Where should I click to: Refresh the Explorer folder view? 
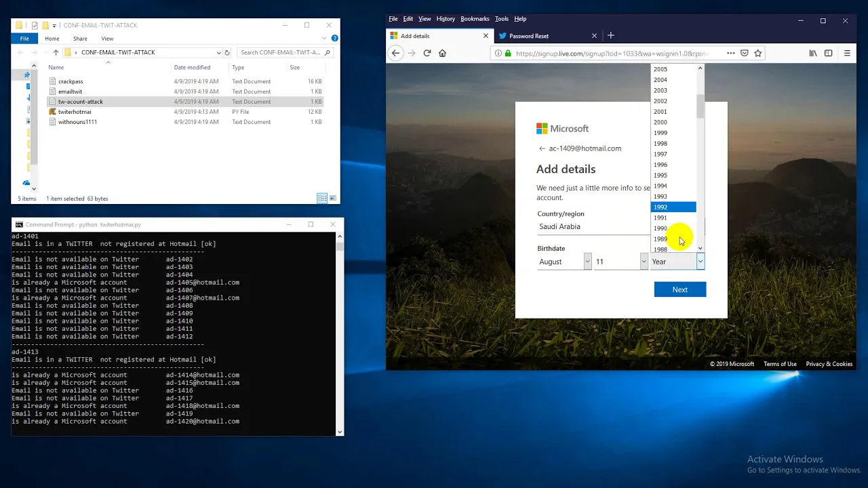[x=227, y=52]
